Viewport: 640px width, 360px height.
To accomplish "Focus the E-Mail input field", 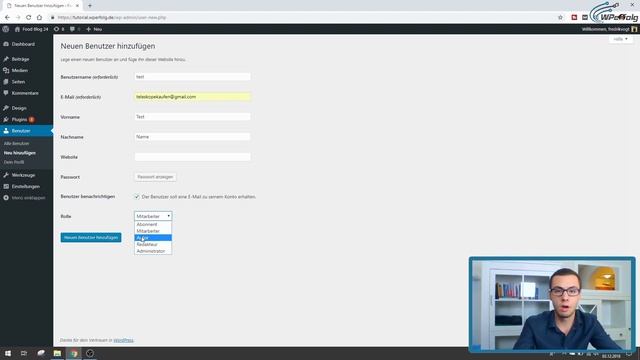I will [x=192, y=97].
